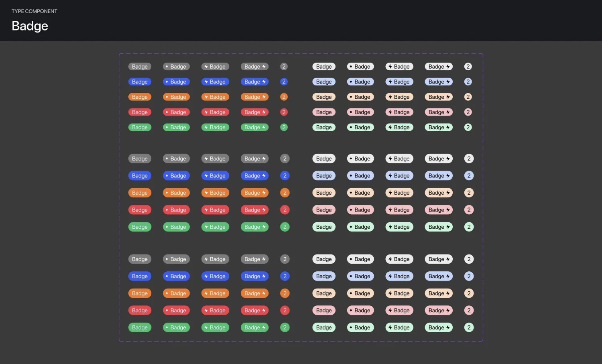Select the smallest solid gray plain Badge
The image size is (602, 364).
[140, 67]
